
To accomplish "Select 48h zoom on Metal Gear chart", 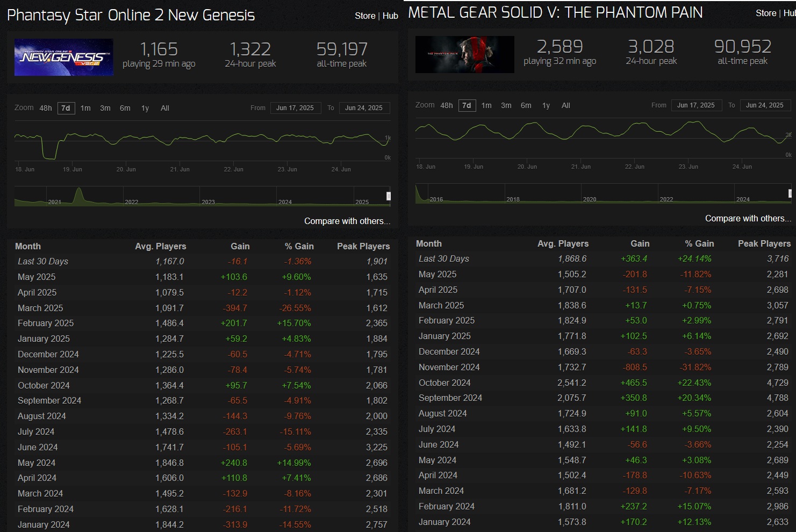I will [447, 105].
